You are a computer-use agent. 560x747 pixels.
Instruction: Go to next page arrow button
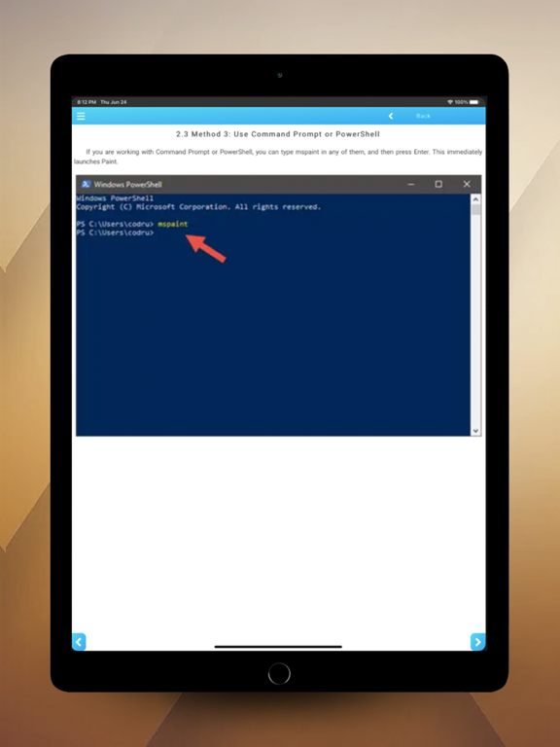pos(477,641)
